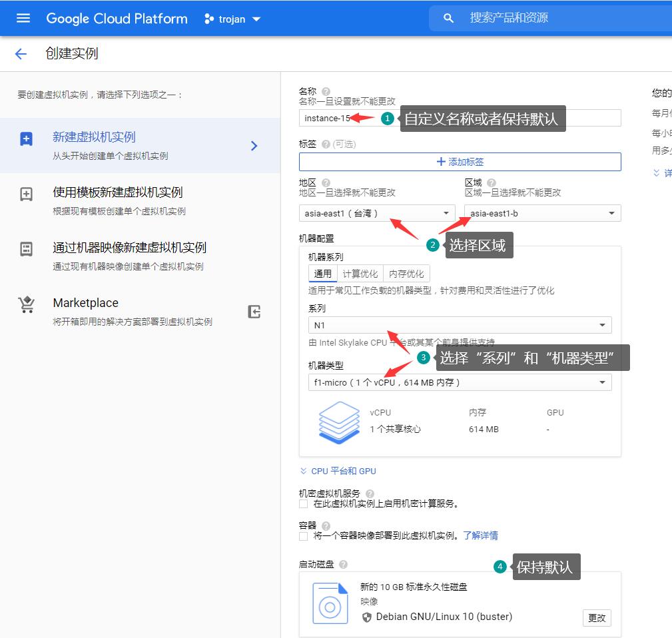Open the 了解详情 link
Viewport: 672px width, 638px height.
pyautogui.click(x=480, y=535)
